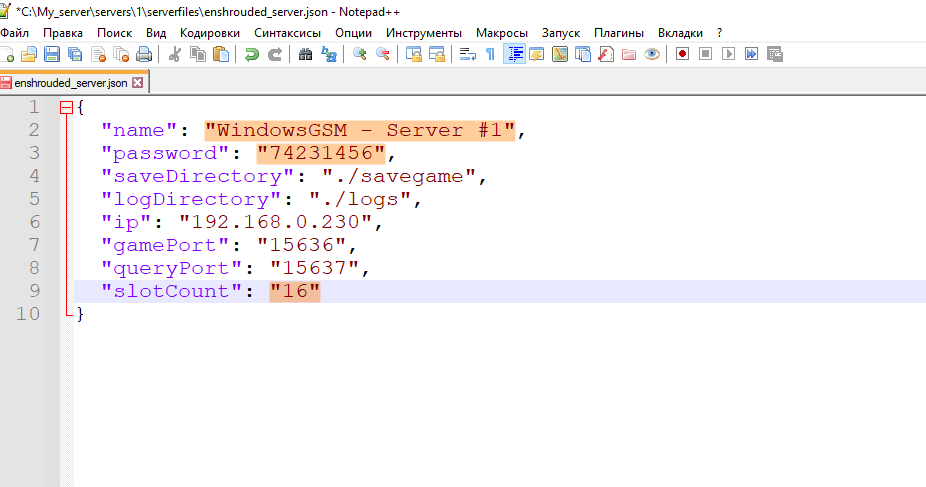Select the enshrouded_server.json tab
The width and height of the screenshot is (926, 487).
pyautogui.click(x=71, y=83)
